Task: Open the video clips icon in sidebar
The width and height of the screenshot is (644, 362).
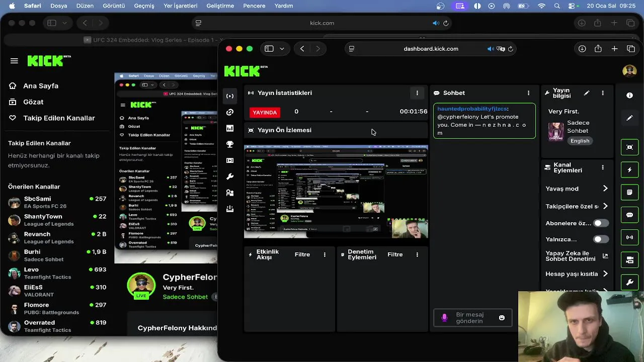Action: [x=230, y=160]
